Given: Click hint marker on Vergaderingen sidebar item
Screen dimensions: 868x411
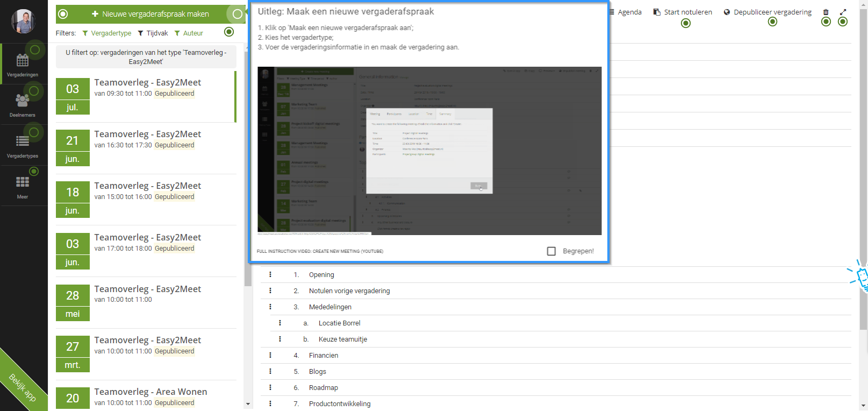Looking at the screenshot, I should (x=35, y=50).
